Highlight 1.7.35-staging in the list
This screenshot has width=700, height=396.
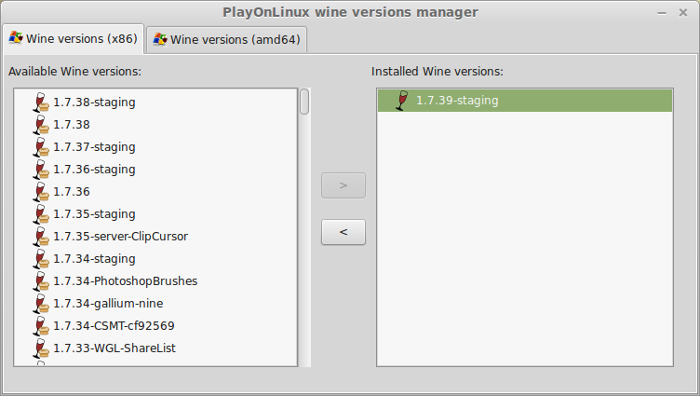(155, 214)
